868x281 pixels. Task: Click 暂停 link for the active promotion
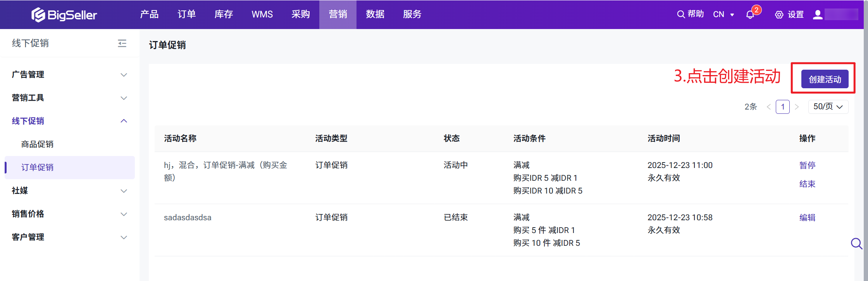(x=807, y=165)
